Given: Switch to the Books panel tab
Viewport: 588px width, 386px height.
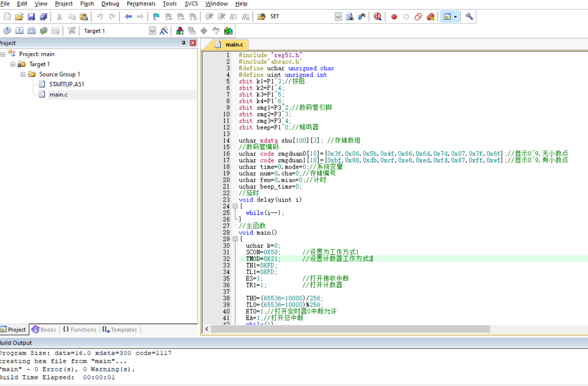Looking at the screenshot, I should tap(44, 330).
